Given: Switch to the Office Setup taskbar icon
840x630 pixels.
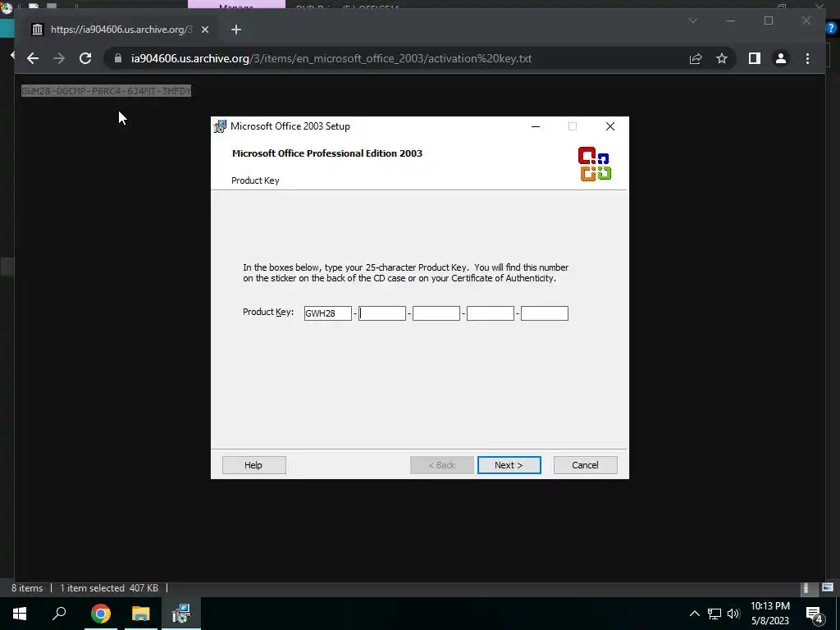Looking at the screenshot, I should click(x=181, y=614).
